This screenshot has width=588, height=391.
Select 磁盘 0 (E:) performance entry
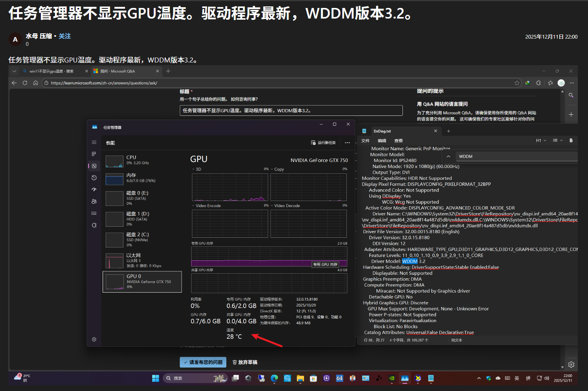click(142, 198)
